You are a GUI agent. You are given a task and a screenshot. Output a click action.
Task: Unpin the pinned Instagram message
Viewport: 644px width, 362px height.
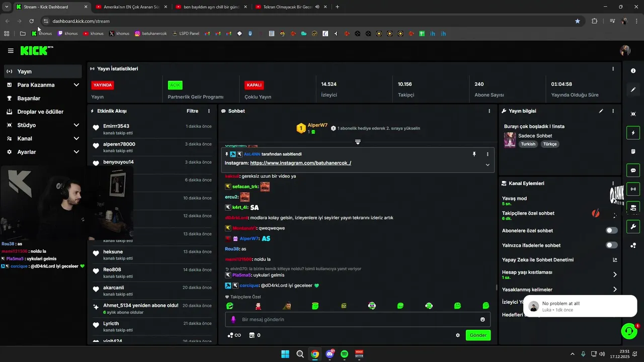(x=474, y=154)
